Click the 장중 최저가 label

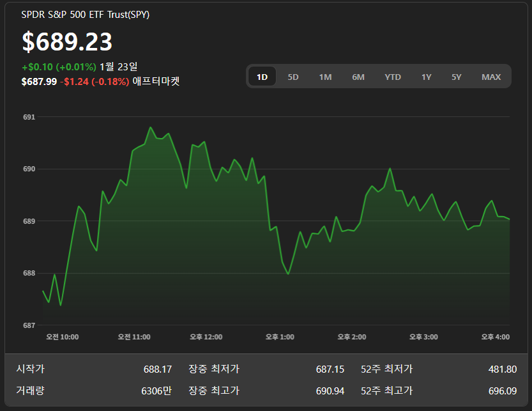(x=214, y=369)
